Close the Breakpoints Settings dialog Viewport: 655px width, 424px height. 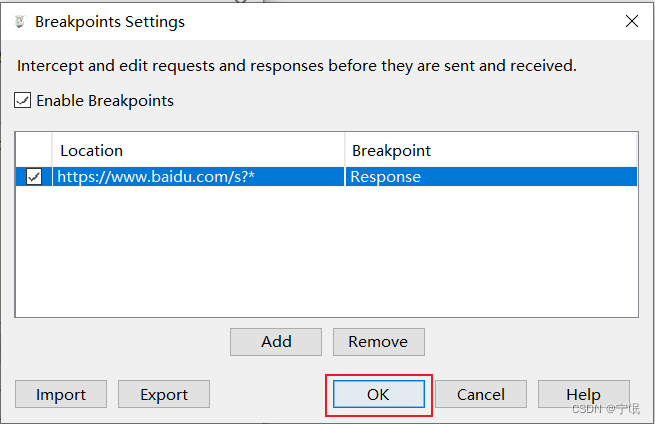tap(631, 21)
